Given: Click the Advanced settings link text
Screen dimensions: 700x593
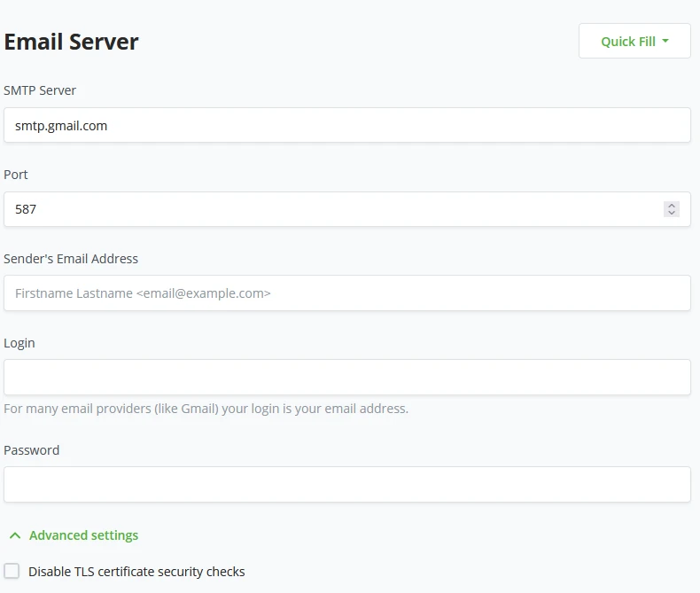Looking at the screenshot, I should click(83, 535).
